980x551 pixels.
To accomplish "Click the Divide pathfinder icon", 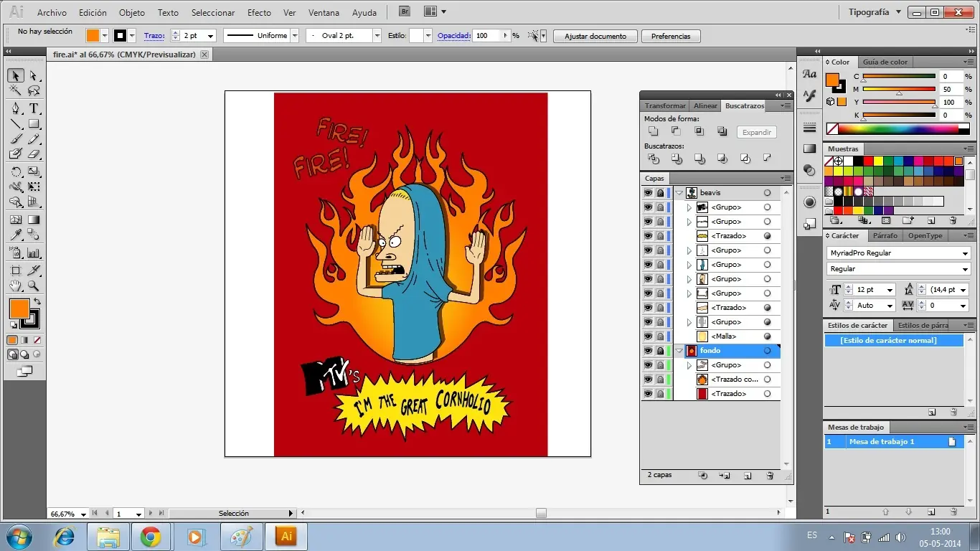I will coord(653,159).
